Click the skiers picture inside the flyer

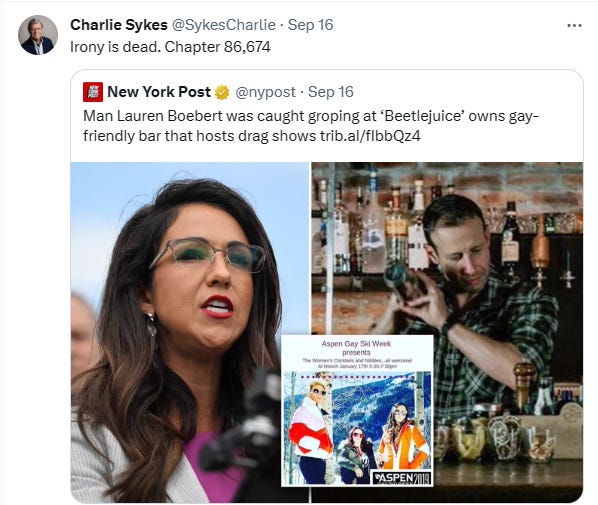[x=357, y=429]
